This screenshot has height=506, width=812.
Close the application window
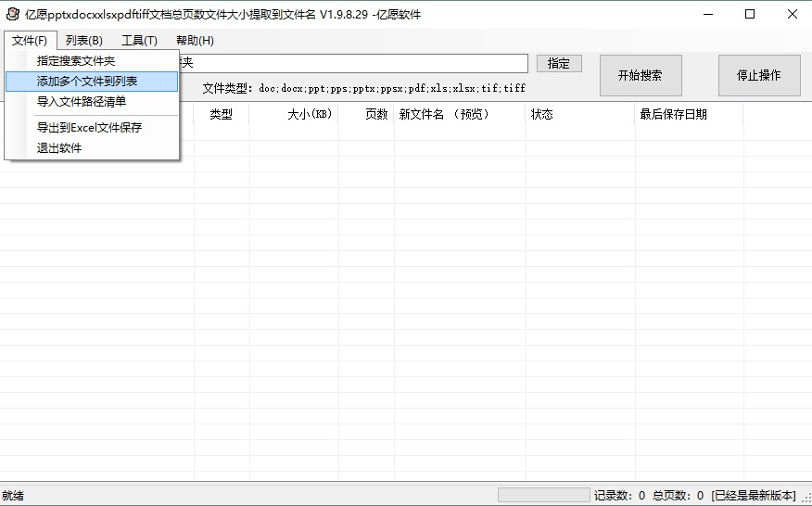pos(792,15)
